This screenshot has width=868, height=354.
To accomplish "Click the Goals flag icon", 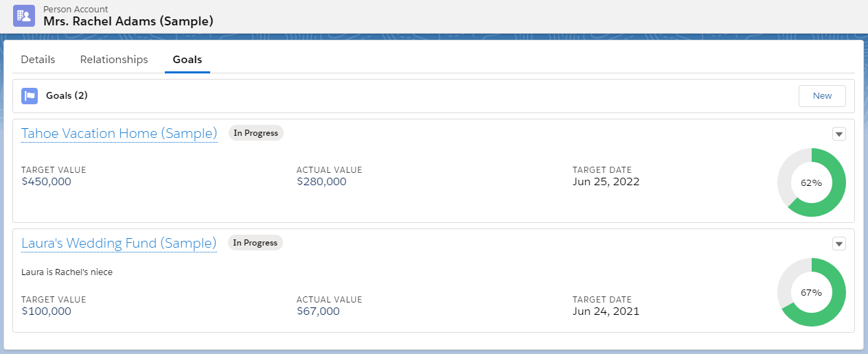I will tap(30, 96).
